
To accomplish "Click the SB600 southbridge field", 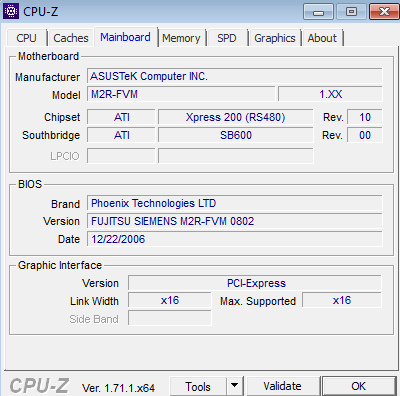I will [x=236, y=135].
